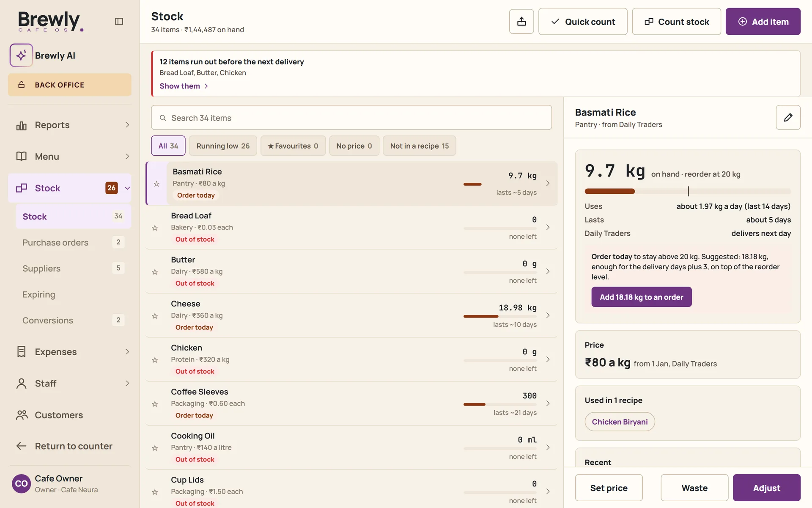Open Suppliers in the sidebar
The height and width of the screenshot is (508, 812).
(x=73, y=268)
